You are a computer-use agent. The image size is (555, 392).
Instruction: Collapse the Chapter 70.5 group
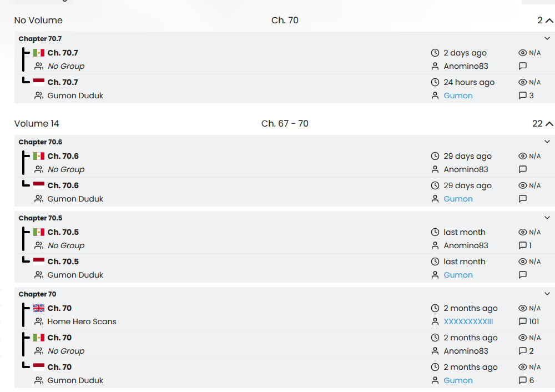pyautogui.click(x=547, y=218)
